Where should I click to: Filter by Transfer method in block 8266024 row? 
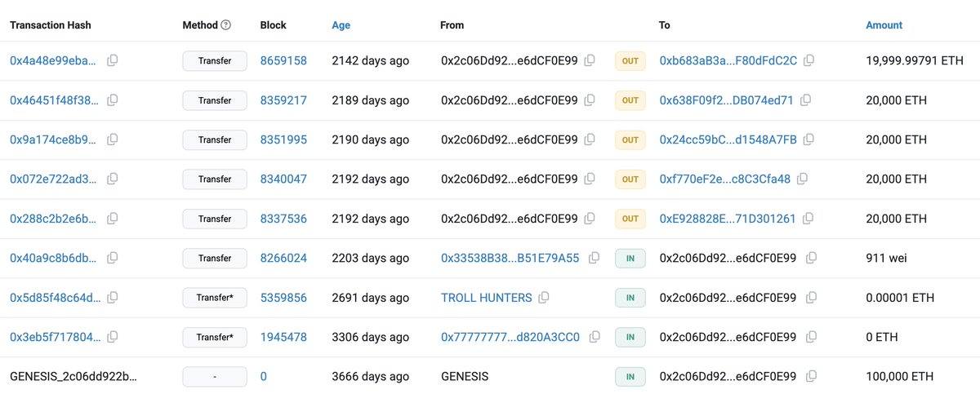coord(215,258)
